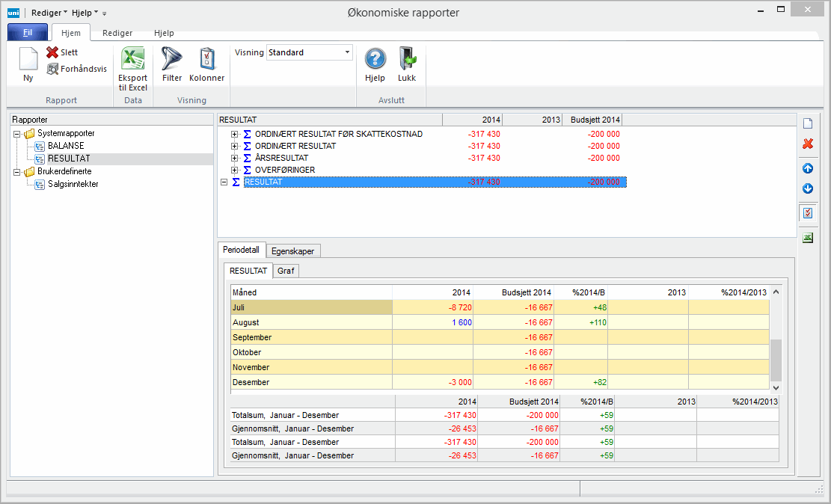The height and width of the screenshot is (504, 831).
Task: Switch to the Graf tab
Action: pyautogui.click(x=286, y=271)
